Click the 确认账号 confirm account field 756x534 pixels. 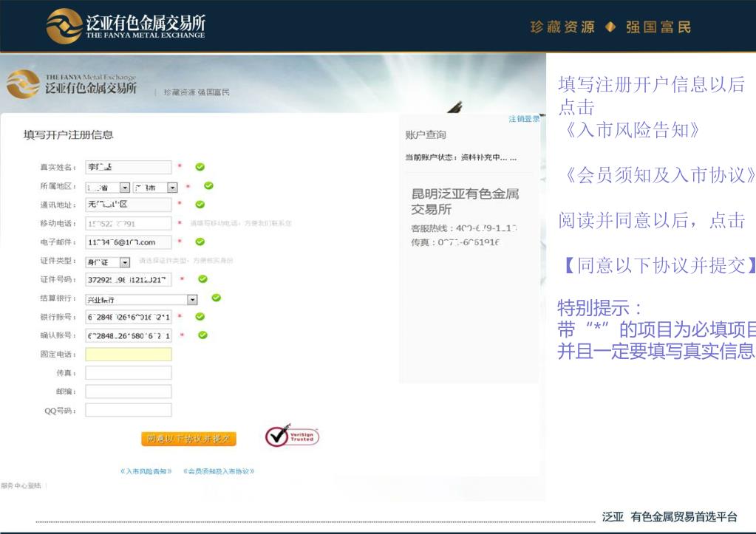coord(129,335)
